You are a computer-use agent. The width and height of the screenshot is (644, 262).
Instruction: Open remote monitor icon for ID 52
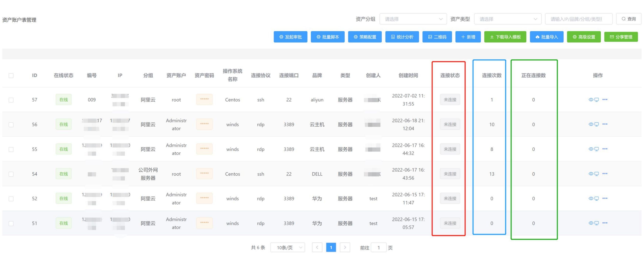pyautogui.click(x=597, y=199)
